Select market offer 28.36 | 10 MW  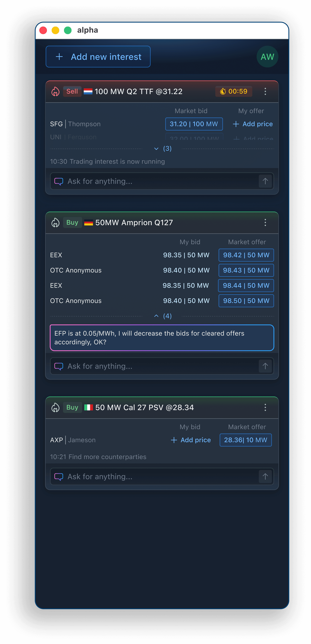[245, 440]
